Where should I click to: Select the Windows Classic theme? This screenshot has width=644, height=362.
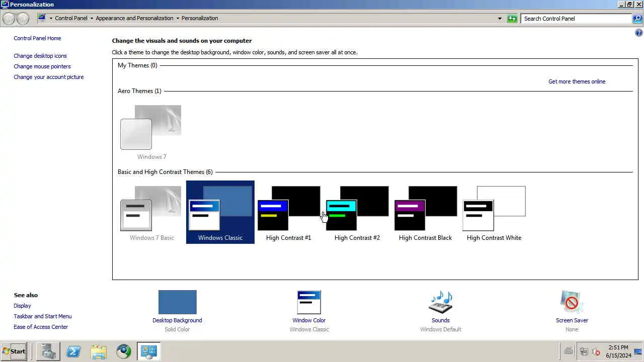pos(220,213)
